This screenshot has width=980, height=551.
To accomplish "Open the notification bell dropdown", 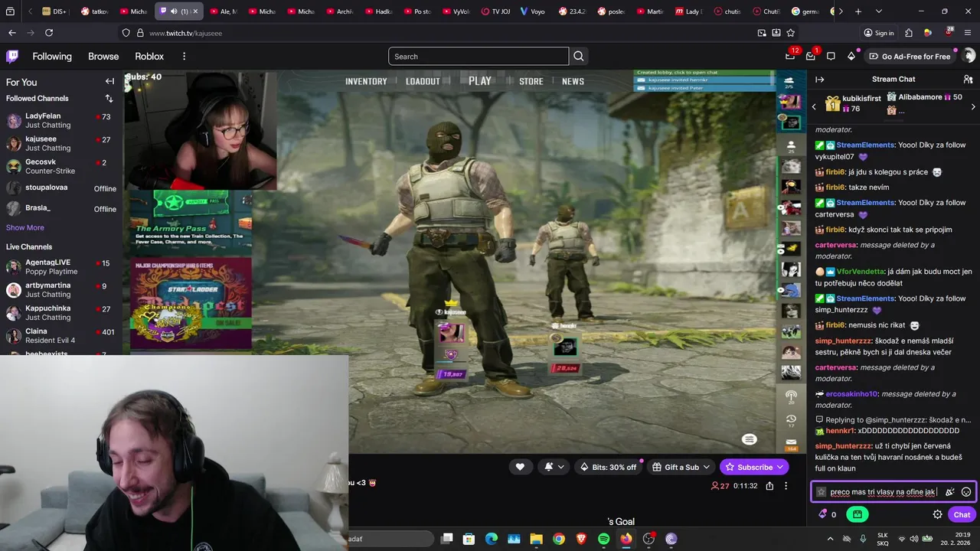I will 554,467.
